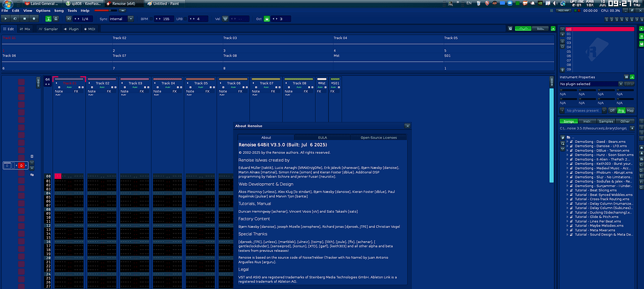Open the Windows Start orb

pyautogui.click(x=7, y=4)
